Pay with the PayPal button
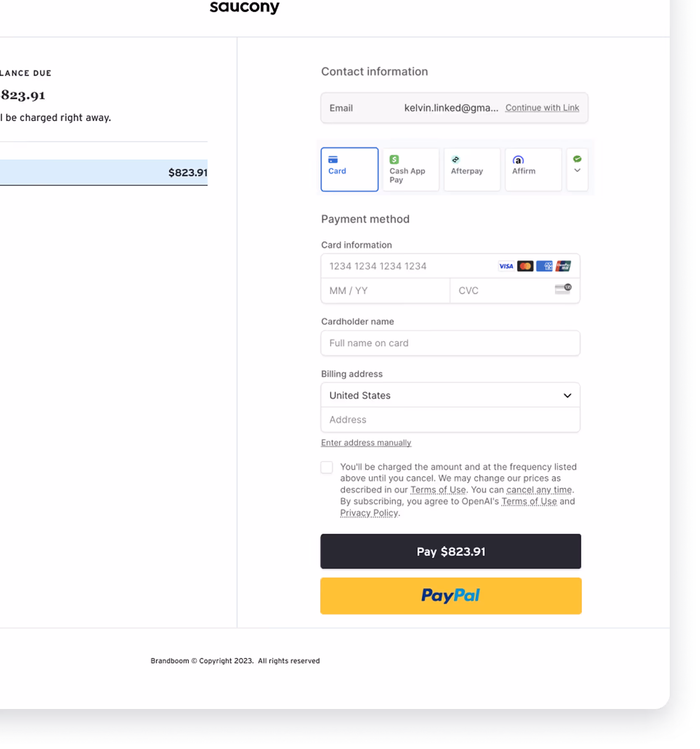Viewport: 700px width, 749px height. point(451,596)
